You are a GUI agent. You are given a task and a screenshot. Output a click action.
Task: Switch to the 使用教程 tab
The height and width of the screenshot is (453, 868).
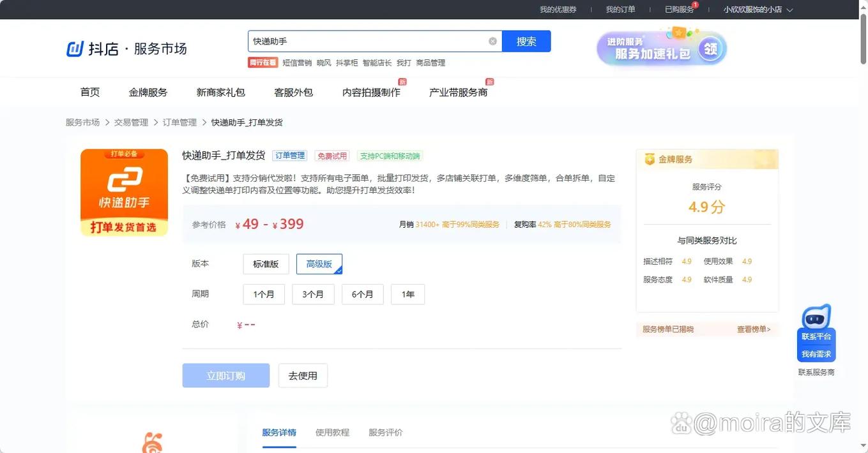coord(332,433)
